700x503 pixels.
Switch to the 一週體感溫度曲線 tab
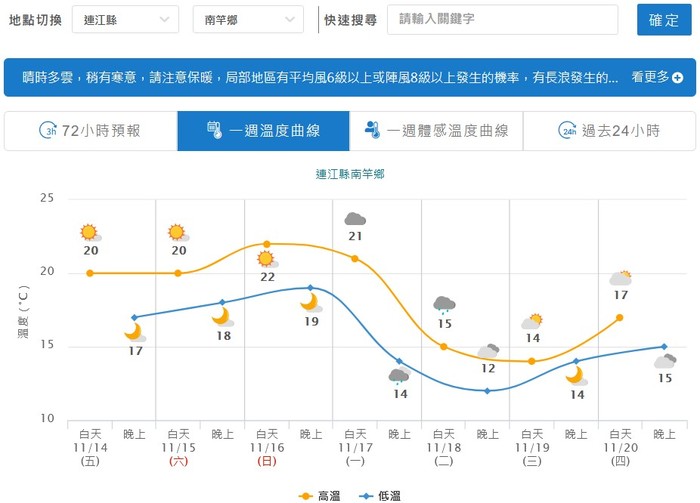436,130
